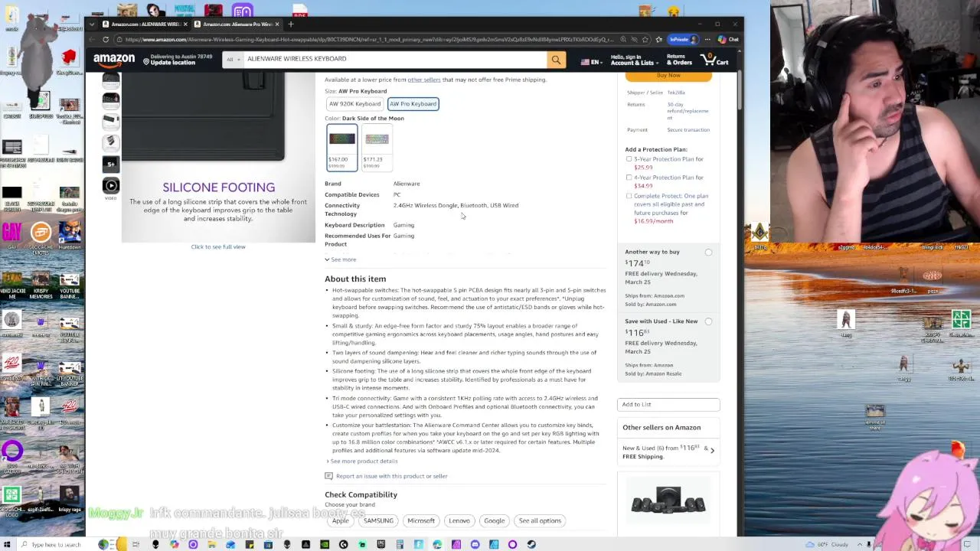
Task: Click the InPrivate profile badge
Action: point(682,39)
